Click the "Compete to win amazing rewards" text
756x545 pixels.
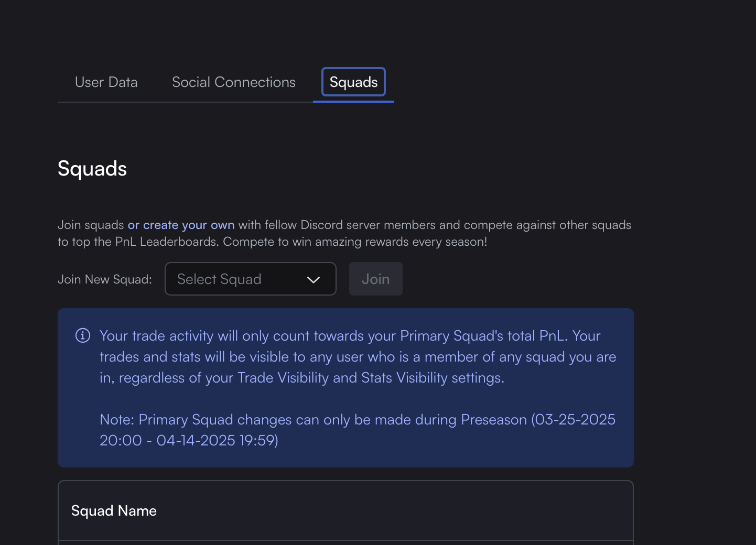(x=355, y=242)
